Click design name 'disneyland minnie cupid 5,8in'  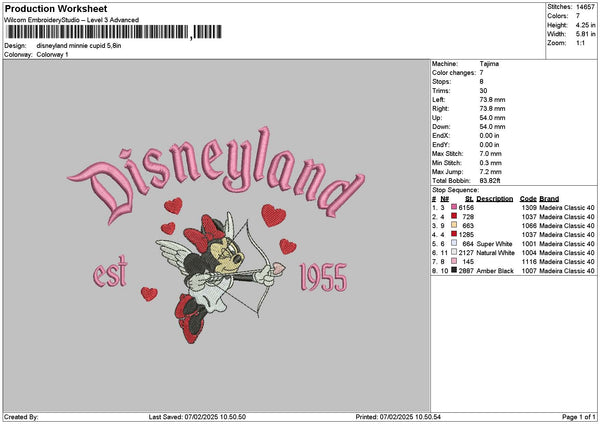[79, 46]
